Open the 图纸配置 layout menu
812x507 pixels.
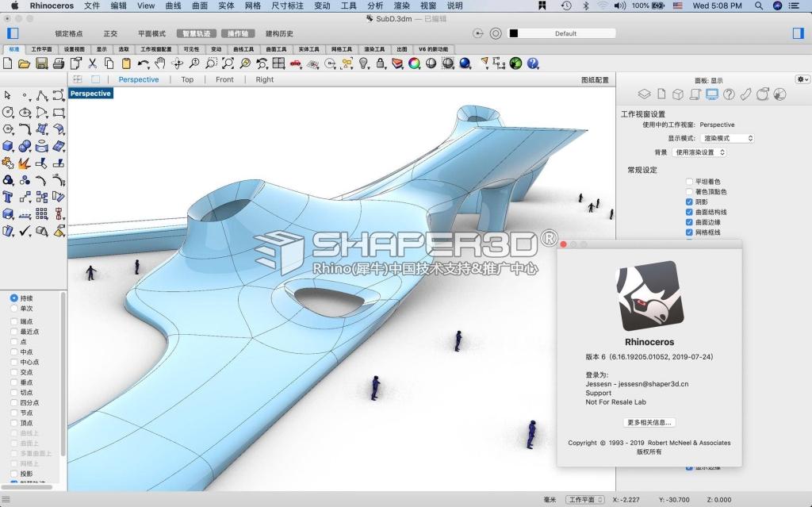[595, 80]
